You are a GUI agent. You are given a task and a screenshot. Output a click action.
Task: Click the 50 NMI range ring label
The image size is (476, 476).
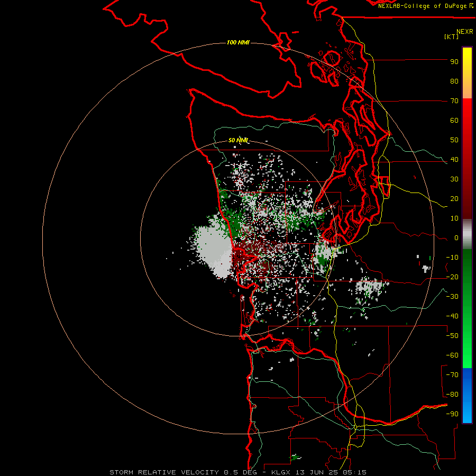238,140
